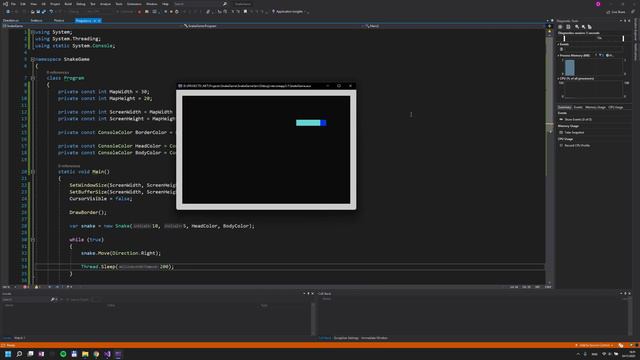The height and width of the screenshot is (360, 640).
Task: Collapse the Process Memory graph section
Action: tap(559, 55)
